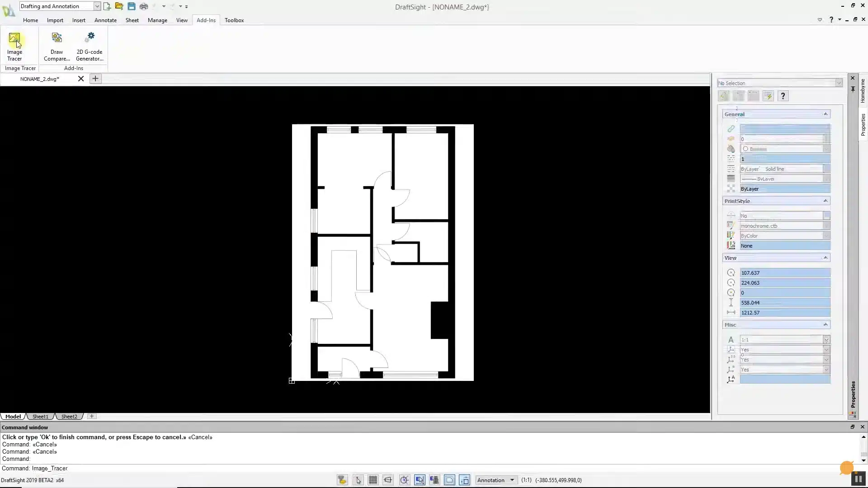The width and height of the screenshot is (868, 488).
Task: Click the Save icon in the toolbar
Action: [x=131, y=6]
